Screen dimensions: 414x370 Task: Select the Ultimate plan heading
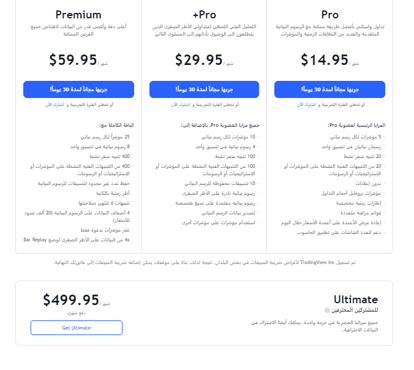356,299
